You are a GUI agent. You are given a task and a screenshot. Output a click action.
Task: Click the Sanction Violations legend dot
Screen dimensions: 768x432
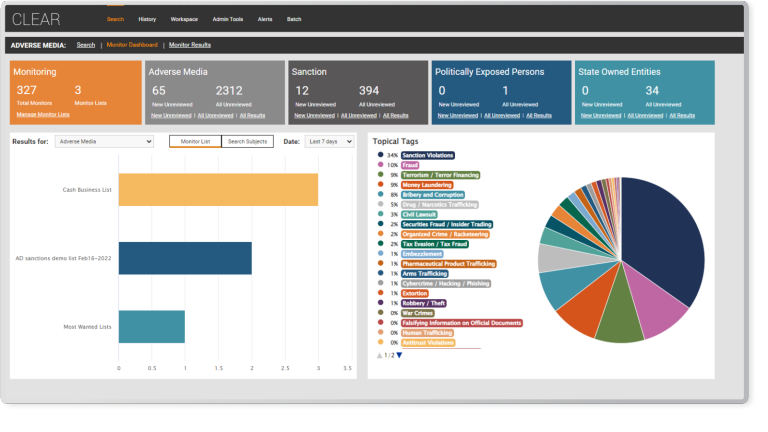click(x=380, y=155)
